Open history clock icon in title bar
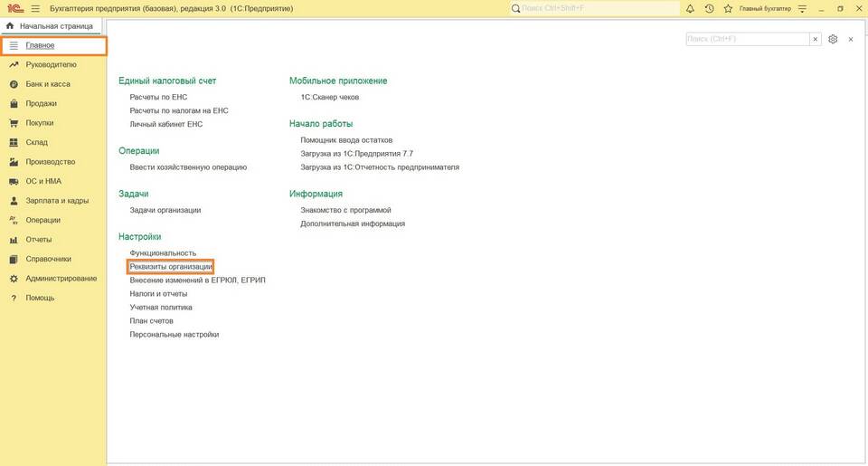The image size is (868, 466). click(x=709, y=8)
